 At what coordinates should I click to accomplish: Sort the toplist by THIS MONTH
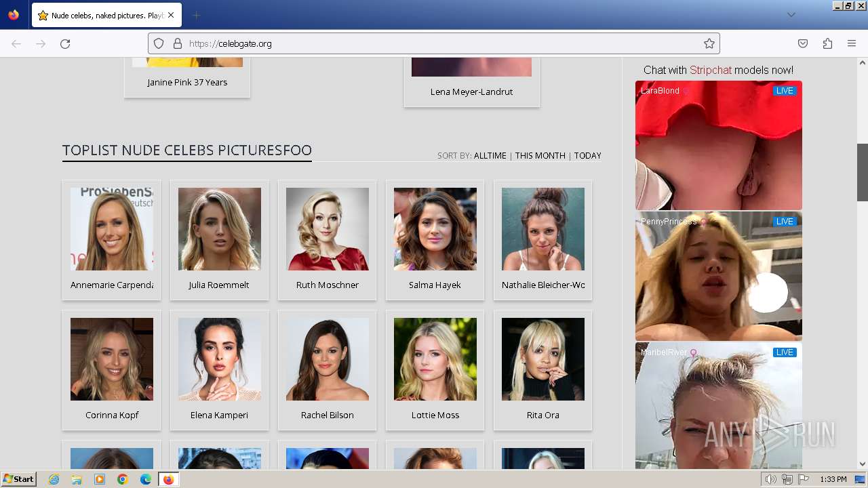pyautogui.click(x=540, y=155)
